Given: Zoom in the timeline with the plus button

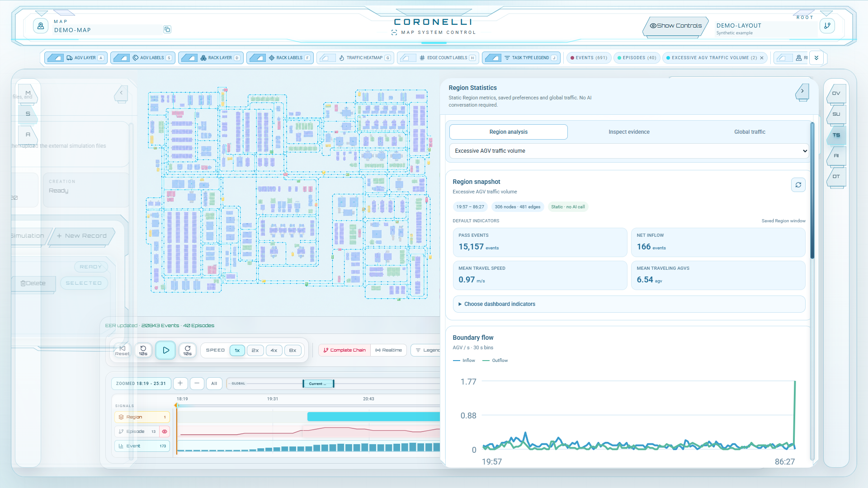Looking at the screenshot, I should click(180, 383).
